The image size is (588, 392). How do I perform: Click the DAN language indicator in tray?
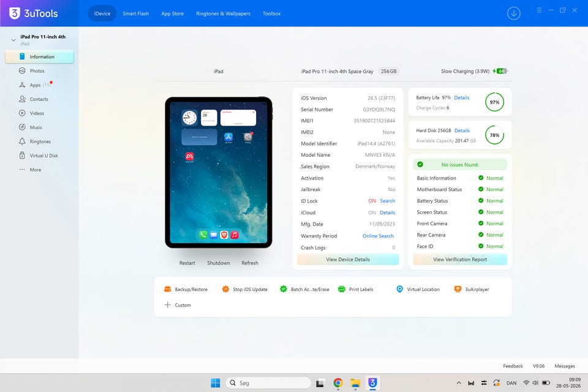511,383
